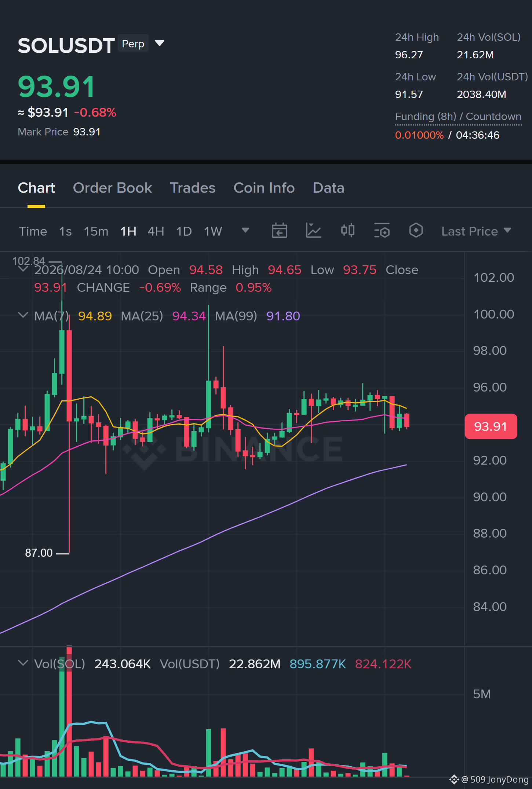The width and height of the screenshot is (532, 789).
Task: Open the chart indicators line-graph icon
Action: [x=313, y=231]
